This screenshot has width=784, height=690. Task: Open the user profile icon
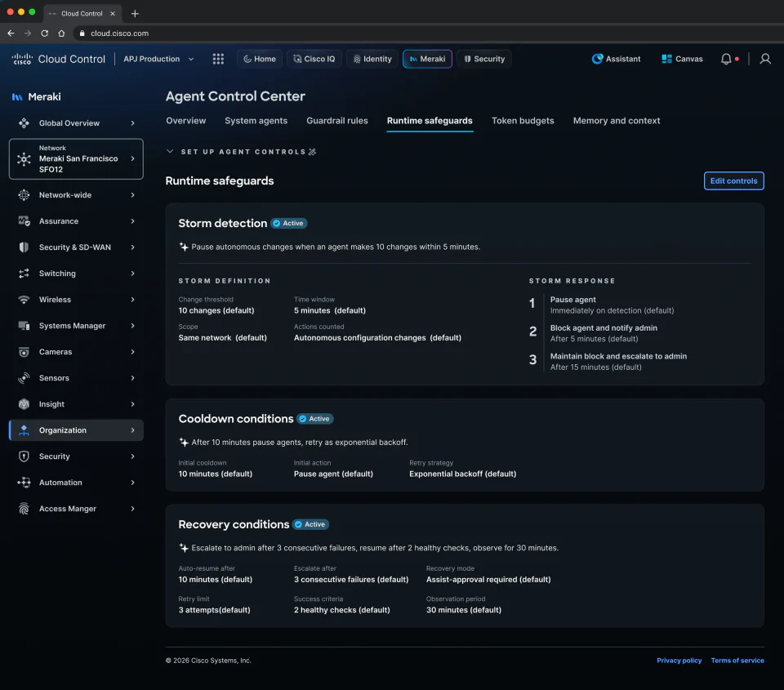click(765, 59)
